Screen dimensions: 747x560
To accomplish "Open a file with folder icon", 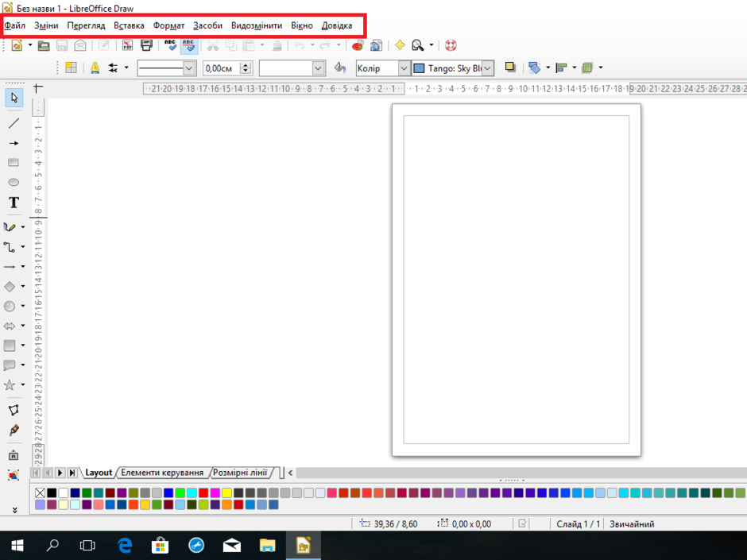I will pos(44,46).
